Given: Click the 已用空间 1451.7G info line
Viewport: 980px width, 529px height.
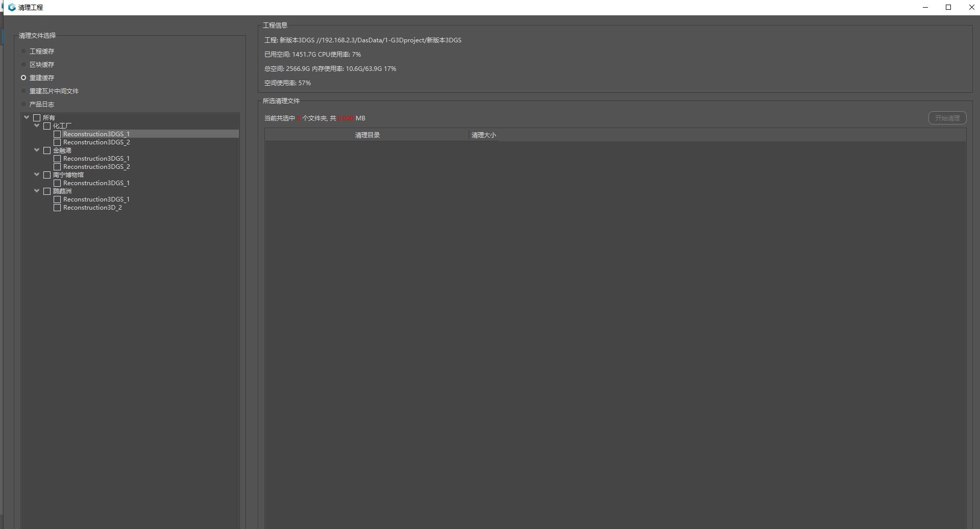Looking at the screenshot, I should (x=312, y=55).
